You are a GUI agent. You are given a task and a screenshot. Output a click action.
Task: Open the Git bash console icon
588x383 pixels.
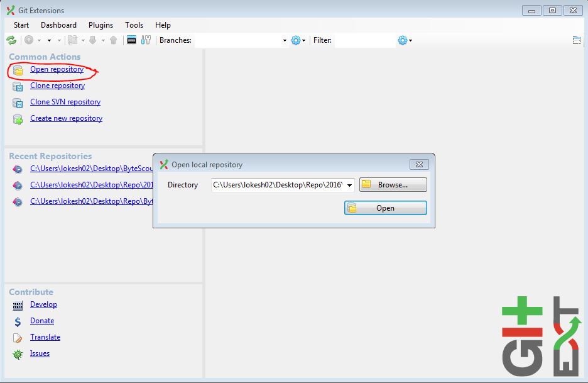coord(131,40)
